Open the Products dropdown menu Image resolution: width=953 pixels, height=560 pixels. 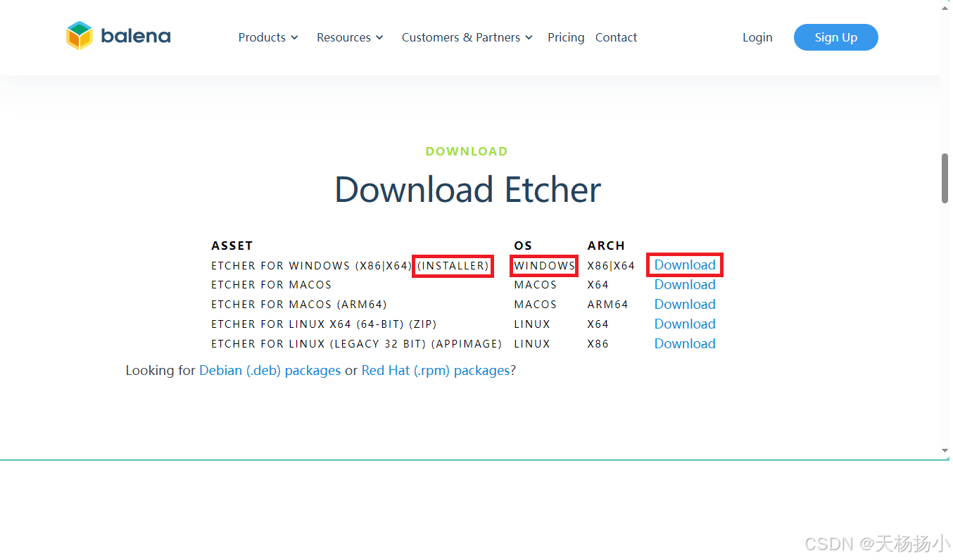pos(268,37)
